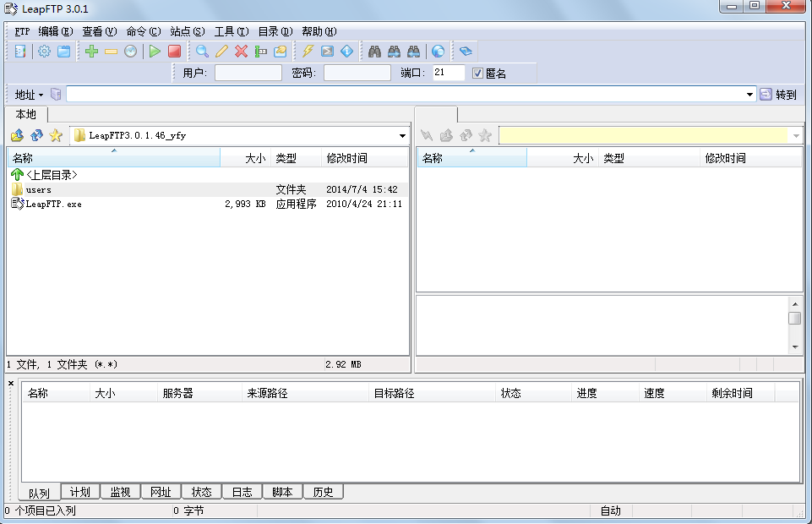The image size is (812, 524).
Task: Select the 队列 tab
Action: (x=40, y=493)
